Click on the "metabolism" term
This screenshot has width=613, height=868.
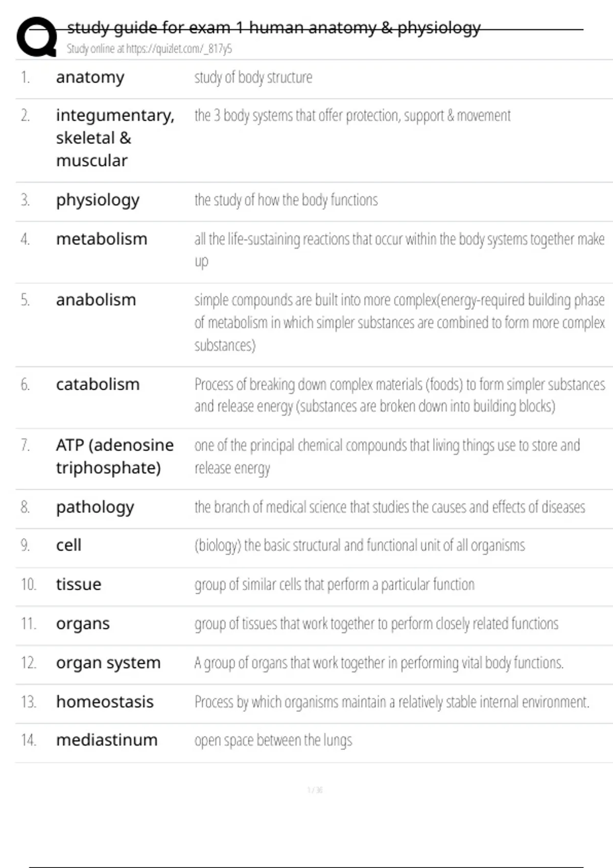tap(102, 239)
